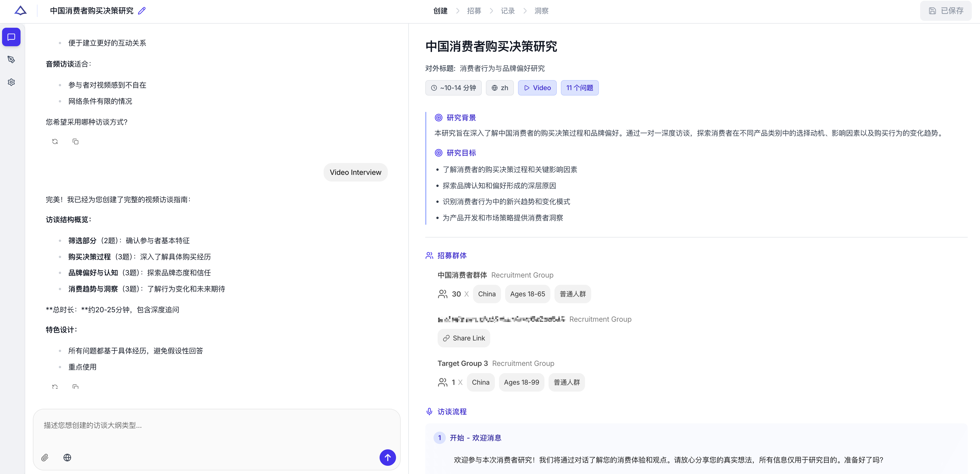Regenerate the interview method question response
The width and height of the screenshot is (980, 474).
click(x=55, y=141)
